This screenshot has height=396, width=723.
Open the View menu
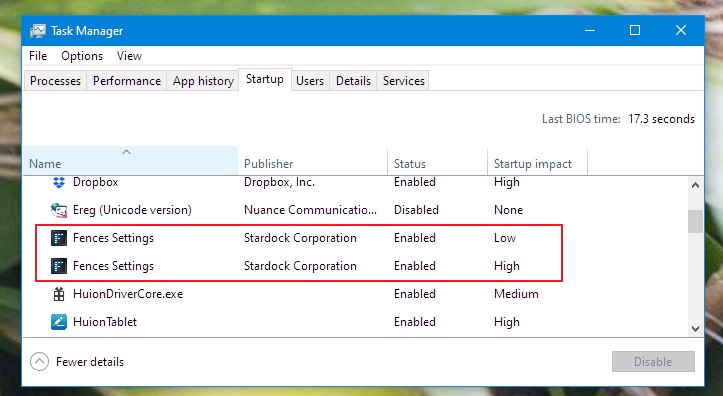tap(129, 56)
